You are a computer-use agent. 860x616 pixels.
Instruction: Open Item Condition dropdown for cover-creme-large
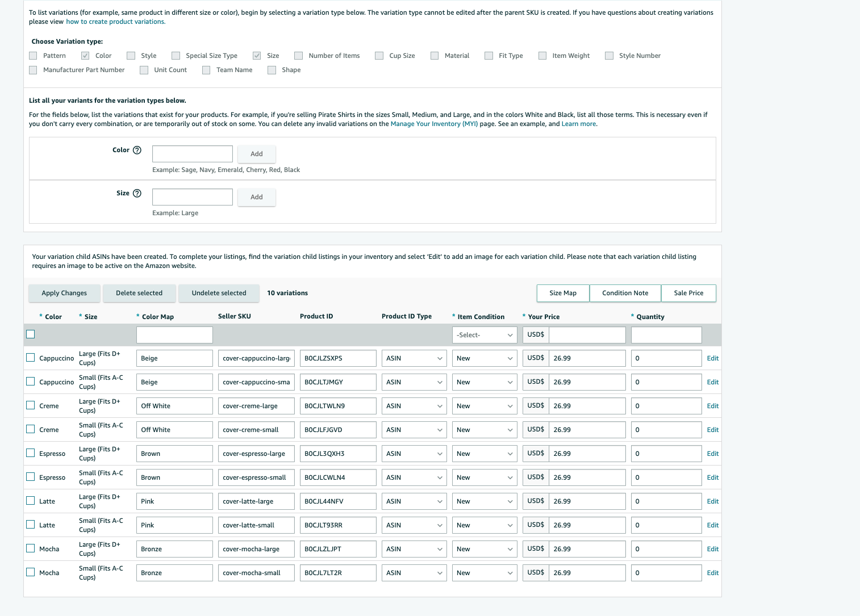485,406
